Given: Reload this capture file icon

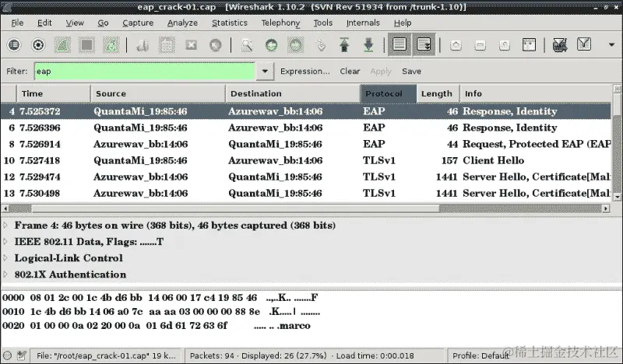Looking at the screenshot, I should [x=216, y=45].
